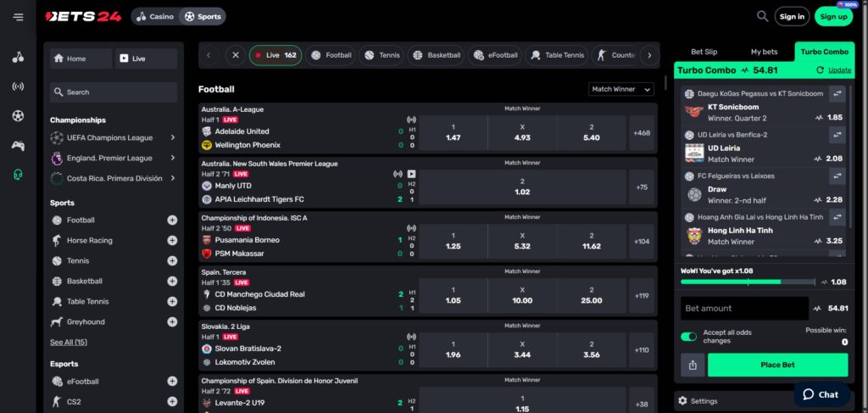
Task: Click the swap icon for KT Sonicboom selection
Action: (x=837, y=93)
